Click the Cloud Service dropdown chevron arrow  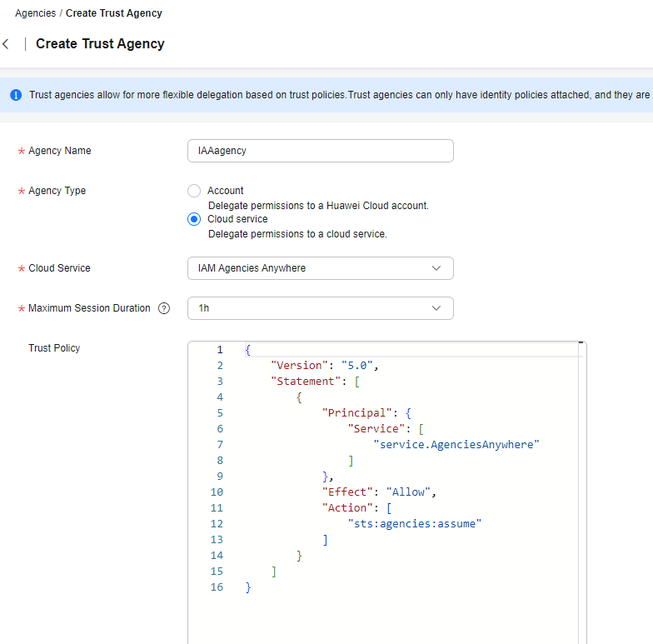(x=436, y=268)
